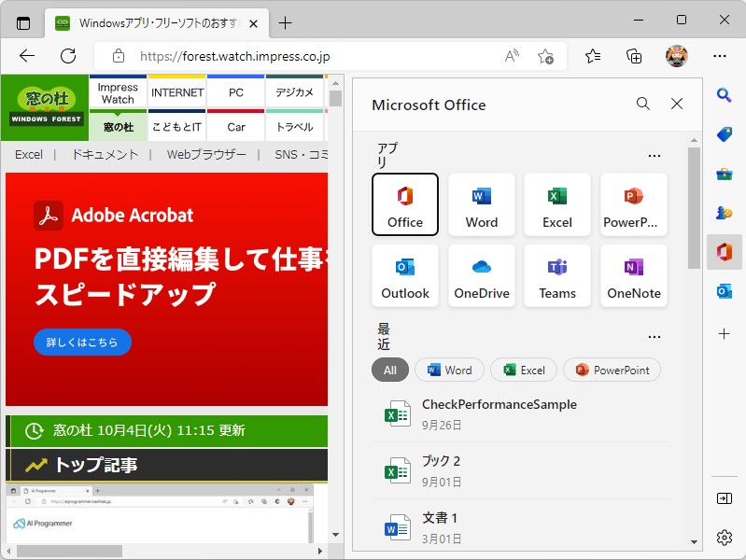746x560 pixels.
Task: View site information lock icon
Action: 119,56
